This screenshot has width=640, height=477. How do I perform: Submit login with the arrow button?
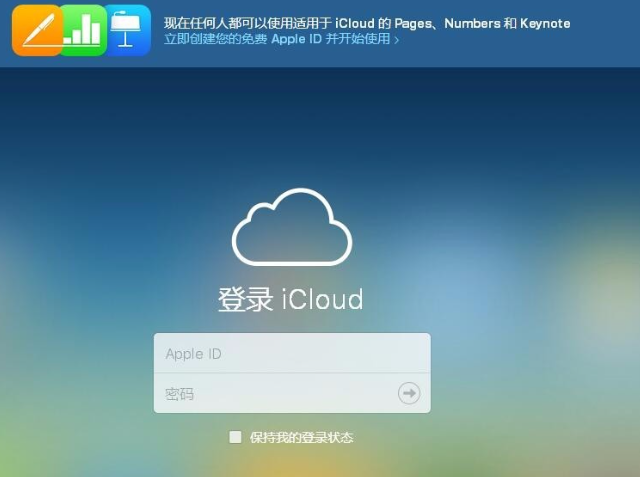(x=409, y=393)
